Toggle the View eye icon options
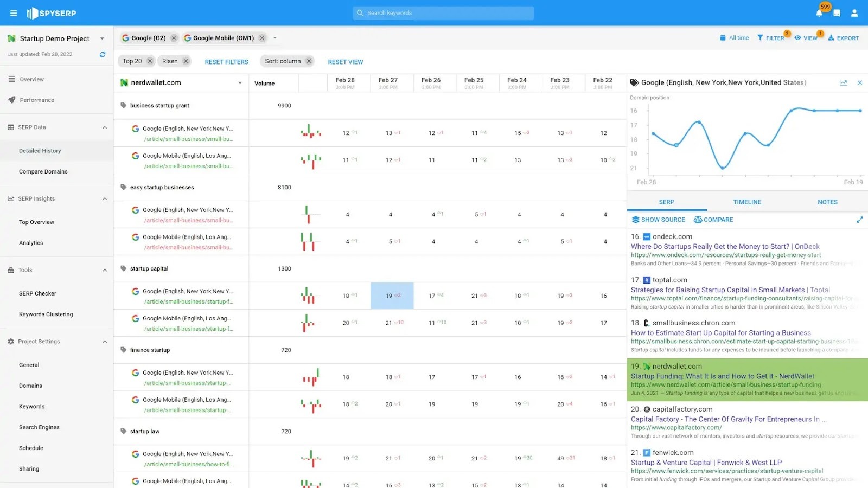Screen dimensions: 868x488 point(797,38)
